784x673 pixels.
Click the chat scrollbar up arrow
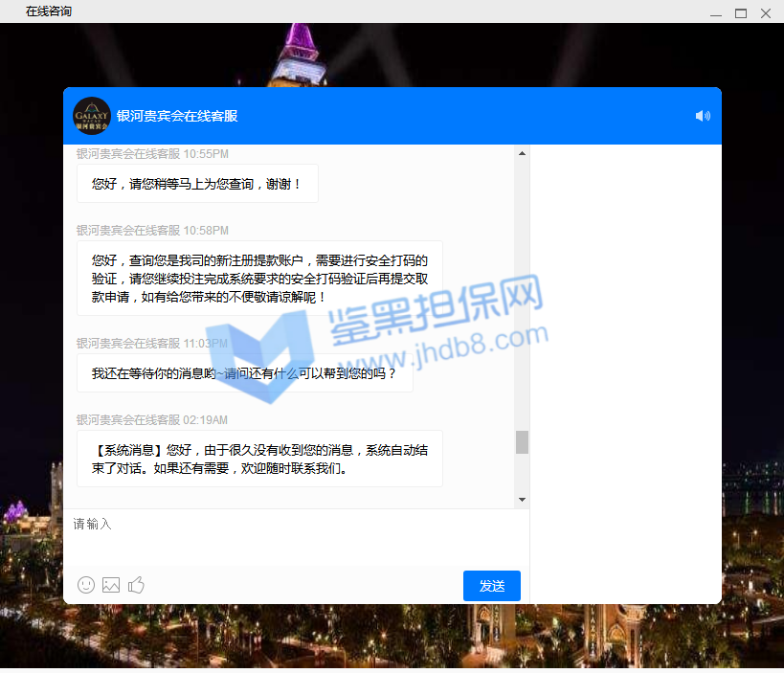(522, 153)
